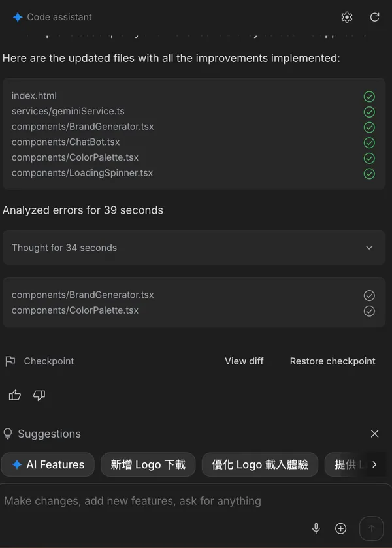Image resolution: width=392 pixels, height=548 pixels.
Task: Open the settings gear icon
Action: 347,17
